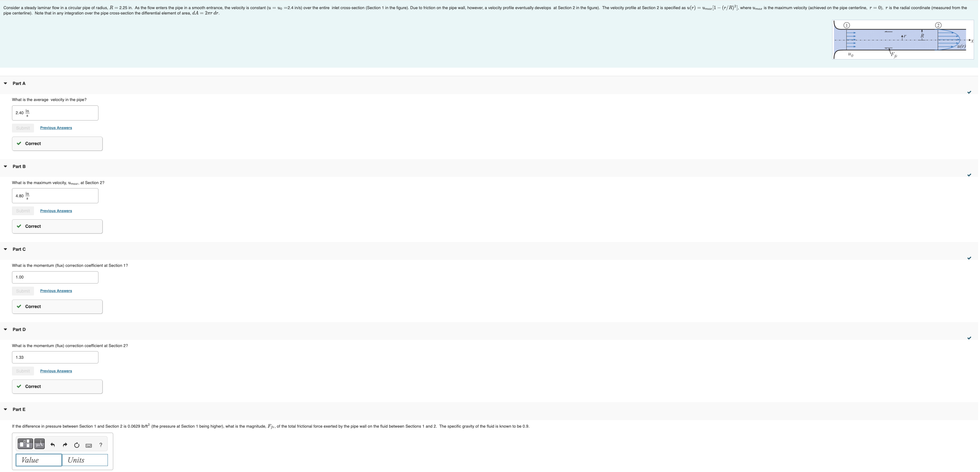Collapse the Part D section

(x=5, y=330)
